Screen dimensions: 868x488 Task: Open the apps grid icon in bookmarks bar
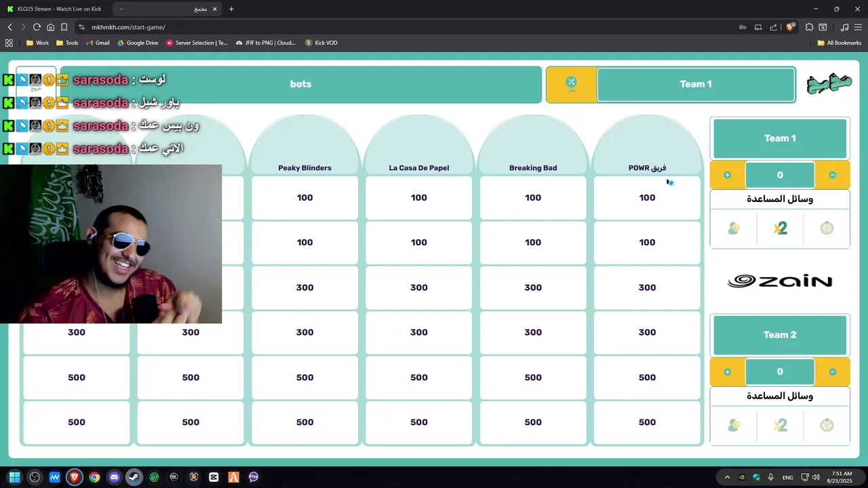pyautogui.click(x=9, y=43)
